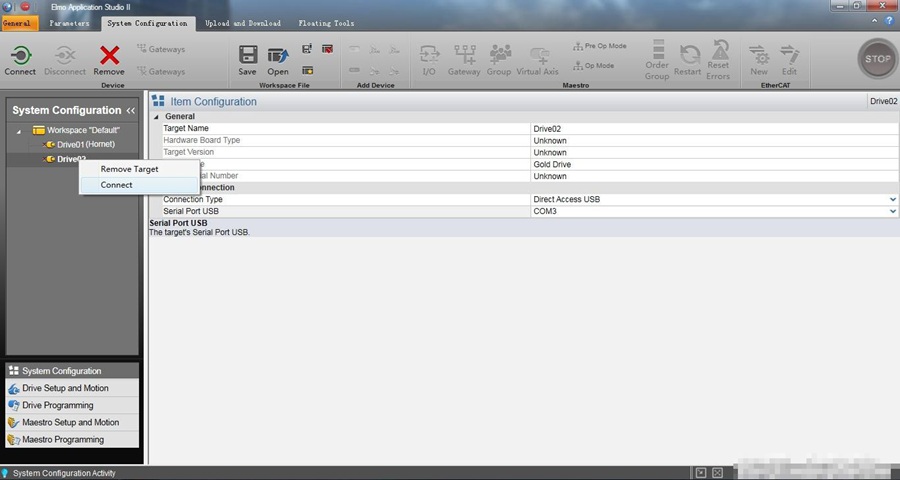Save the workspace file

(248, 54)
